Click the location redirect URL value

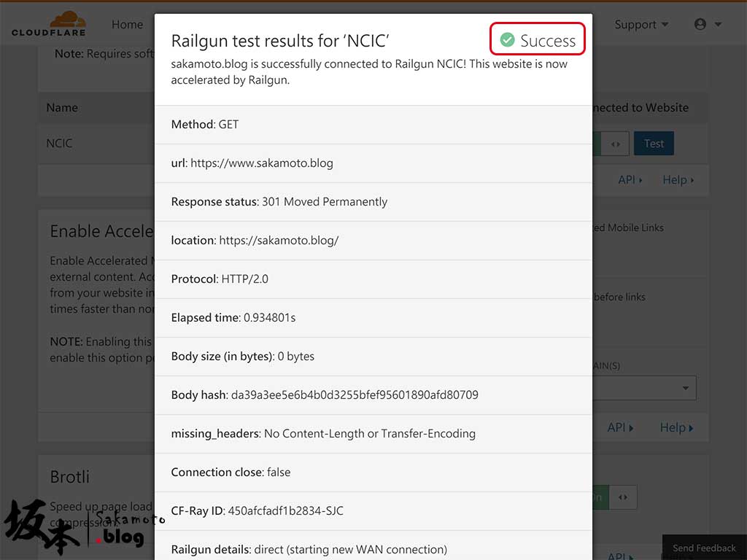(x=279, y=241)
